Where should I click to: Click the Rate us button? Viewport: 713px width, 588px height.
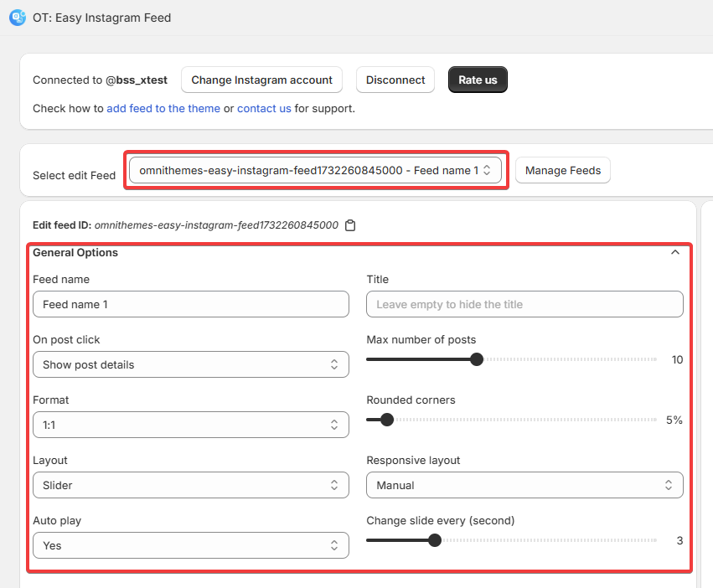(x=478, y=80)
